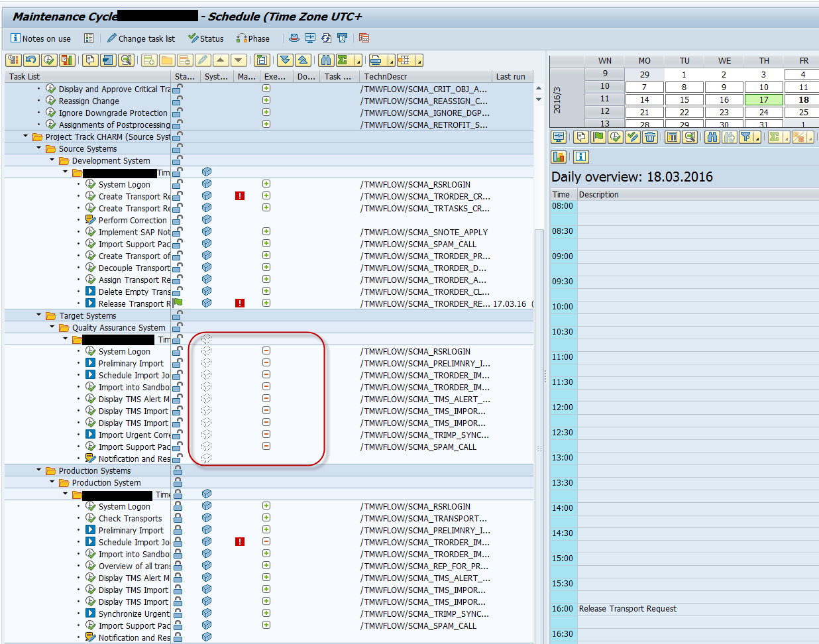
Task: Click the Status toolbar button
Action: click(x=205, y=38)
